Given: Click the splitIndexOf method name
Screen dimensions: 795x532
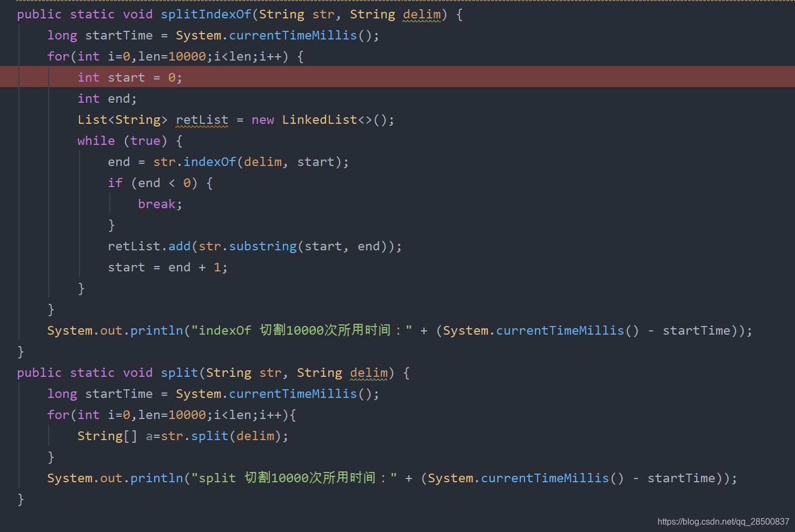Looking at the screenshot, I should point(206,15).
